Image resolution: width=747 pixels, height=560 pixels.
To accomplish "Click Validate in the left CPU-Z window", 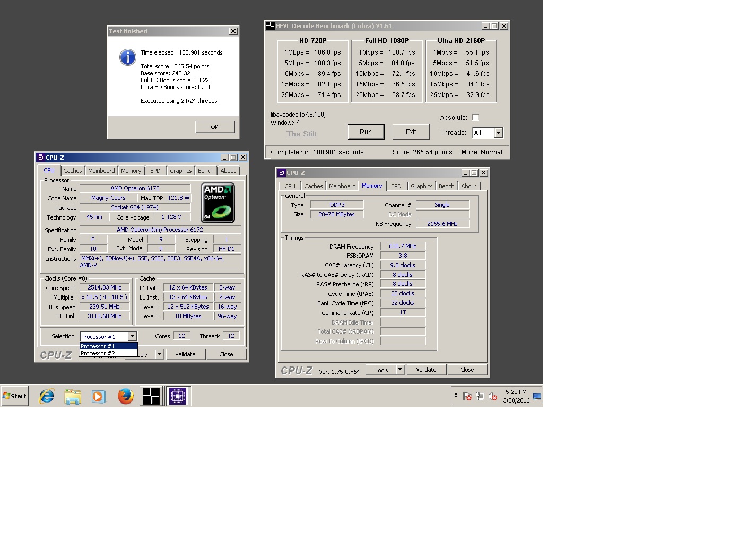I will tap(185, 354).
